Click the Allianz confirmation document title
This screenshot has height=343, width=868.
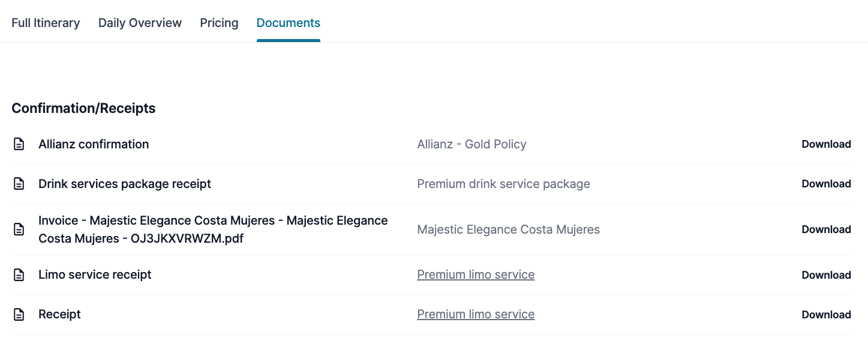94,144
